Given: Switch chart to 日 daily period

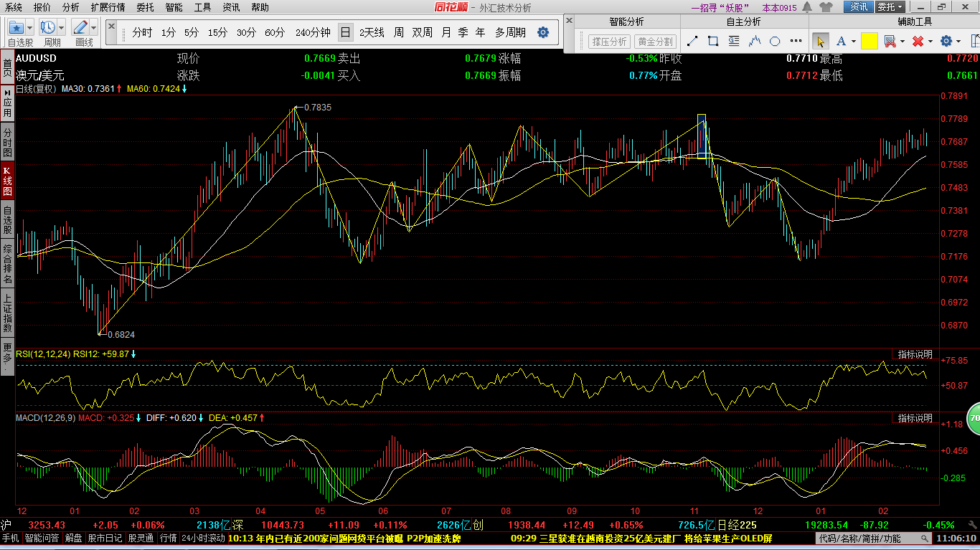Looking at the screenshot, I should click(x=346, y=32).
